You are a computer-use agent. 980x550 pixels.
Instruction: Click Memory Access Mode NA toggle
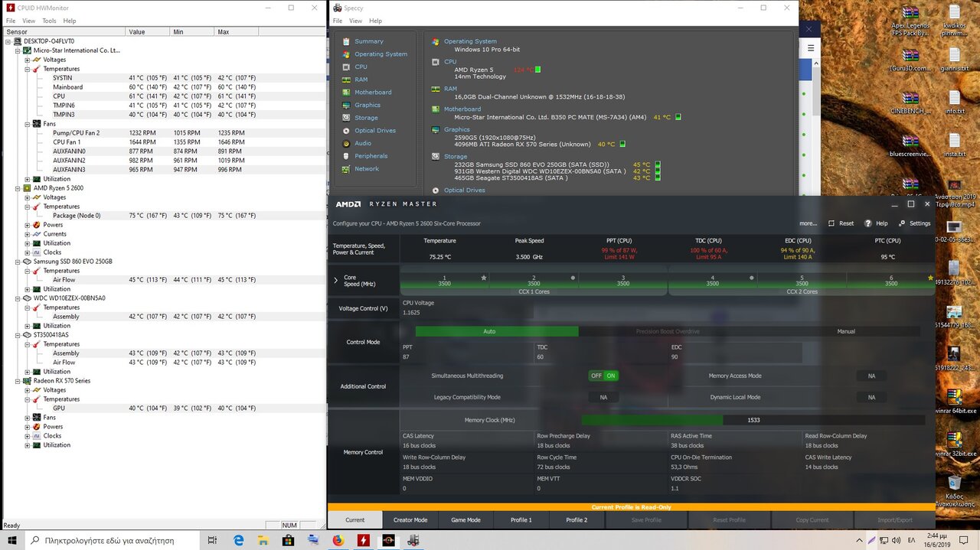[x=871, y=376]
